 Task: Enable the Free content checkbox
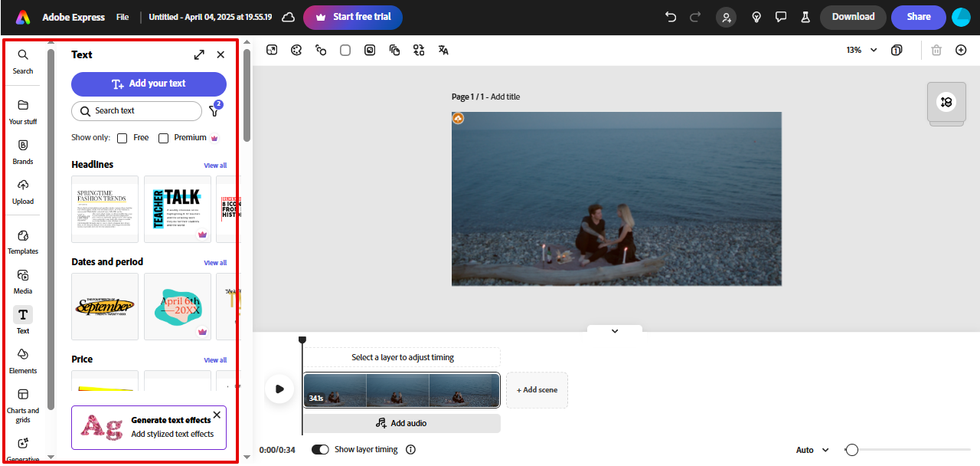(122, 138)
